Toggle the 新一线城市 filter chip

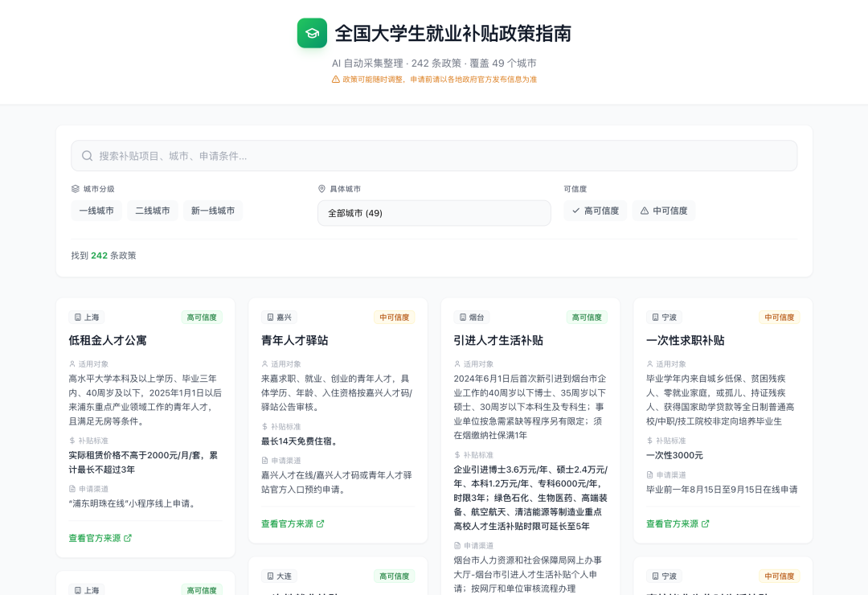(212, 211)
